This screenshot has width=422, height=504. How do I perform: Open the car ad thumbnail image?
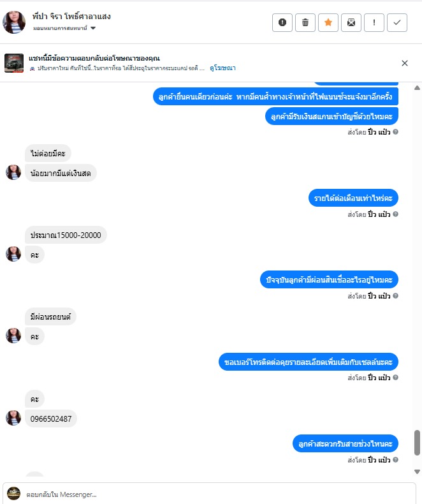[14, 63]
